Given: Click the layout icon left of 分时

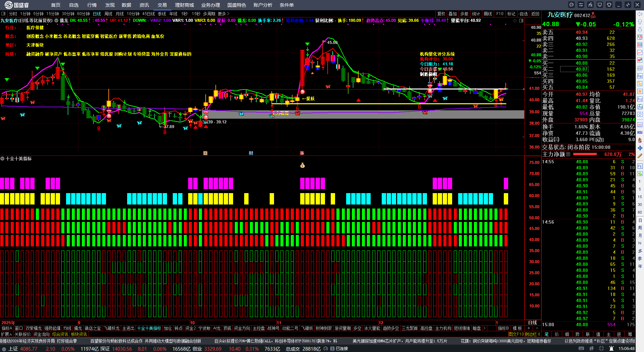Looking at the screenshot, I should 3,14.
